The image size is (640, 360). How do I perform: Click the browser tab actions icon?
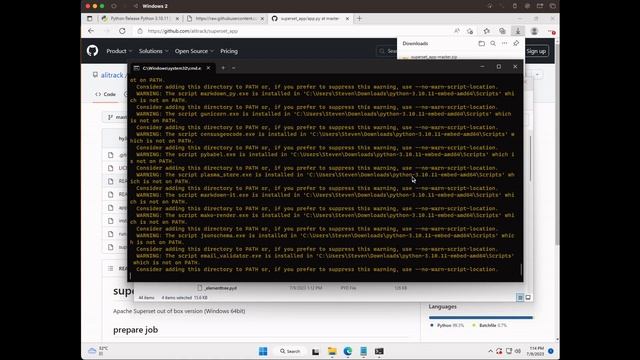89,18
